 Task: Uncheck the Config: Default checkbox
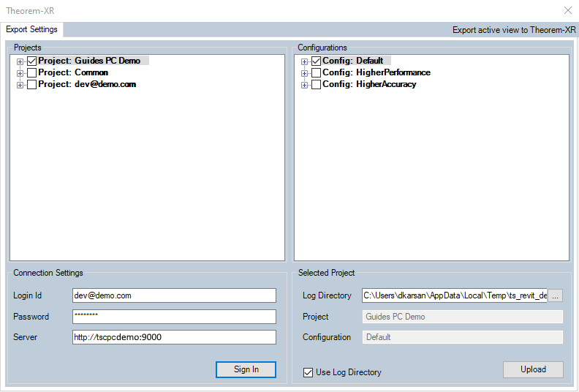(x=316, y=61)
